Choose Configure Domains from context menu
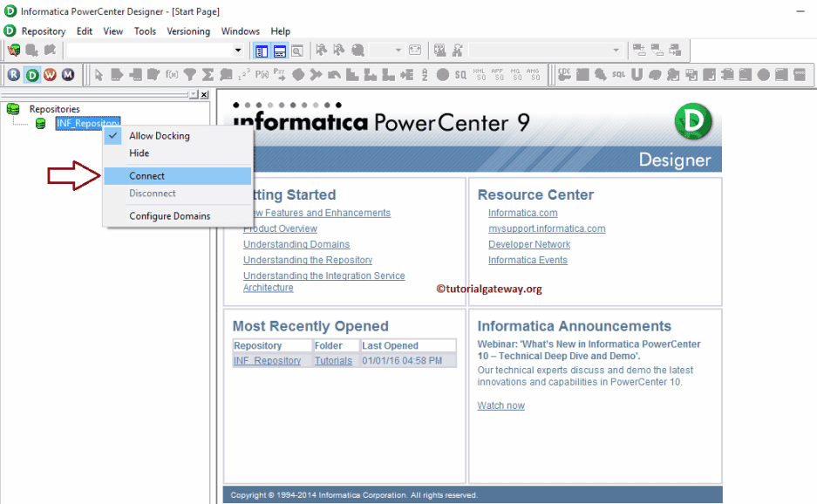This screenshot has width=817, height=504. pos(177,215)
